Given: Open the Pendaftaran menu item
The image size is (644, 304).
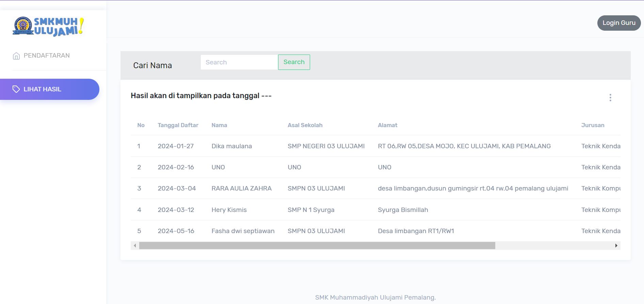Looking at the screenshot, I should pyautogui.click(x=47, y=56).
